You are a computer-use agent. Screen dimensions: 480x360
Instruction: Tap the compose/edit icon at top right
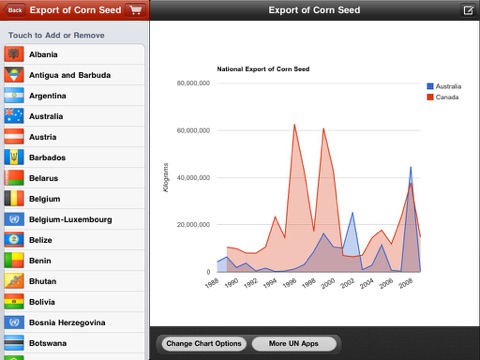pyautogui.click(x=468, y=10)
